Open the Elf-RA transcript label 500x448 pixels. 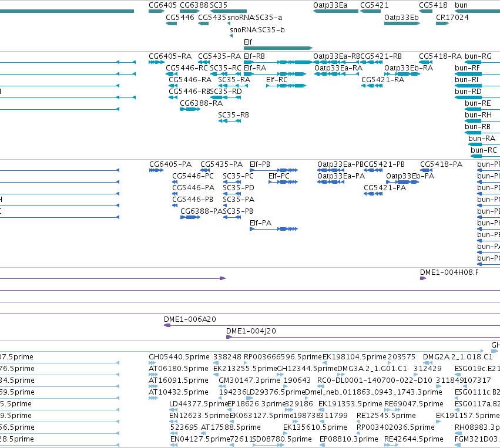255,68
